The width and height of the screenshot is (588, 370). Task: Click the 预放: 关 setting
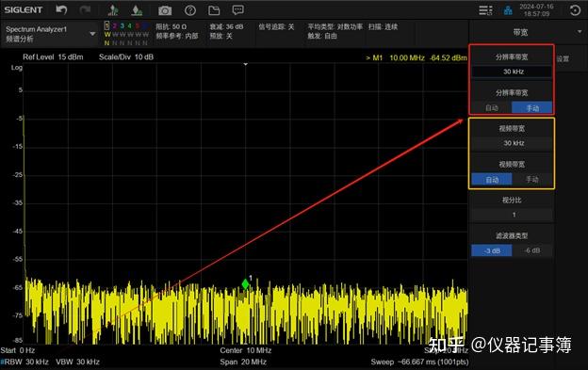pos(220,36)
